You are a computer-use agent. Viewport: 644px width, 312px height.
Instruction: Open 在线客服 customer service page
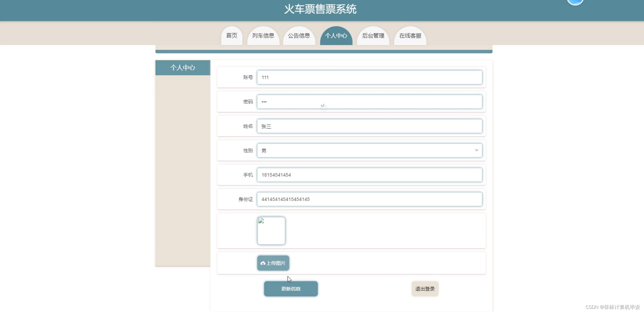pos(410,36)
